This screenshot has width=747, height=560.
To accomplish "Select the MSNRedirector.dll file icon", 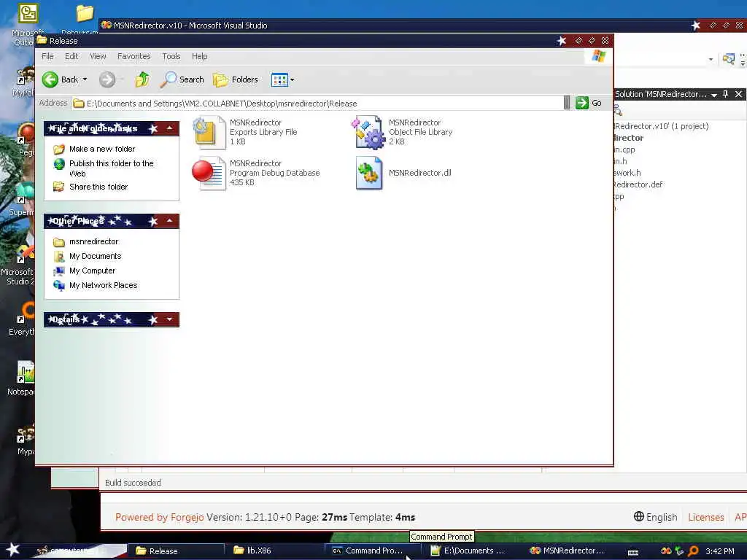I will pyautogui.click(x=368, y=173).
